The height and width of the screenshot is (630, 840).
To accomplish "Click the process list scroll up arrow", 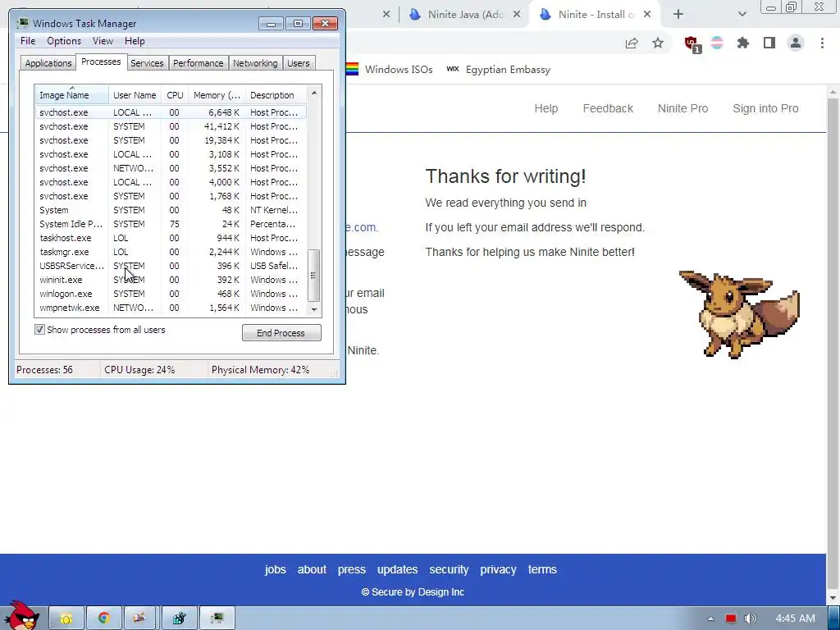I will [314, 93].
